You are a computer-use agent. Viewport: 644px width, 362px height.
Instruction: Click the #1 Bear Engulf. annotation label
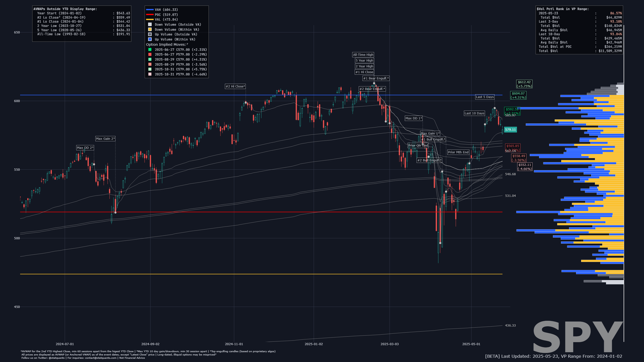click(x=376, y=78)
